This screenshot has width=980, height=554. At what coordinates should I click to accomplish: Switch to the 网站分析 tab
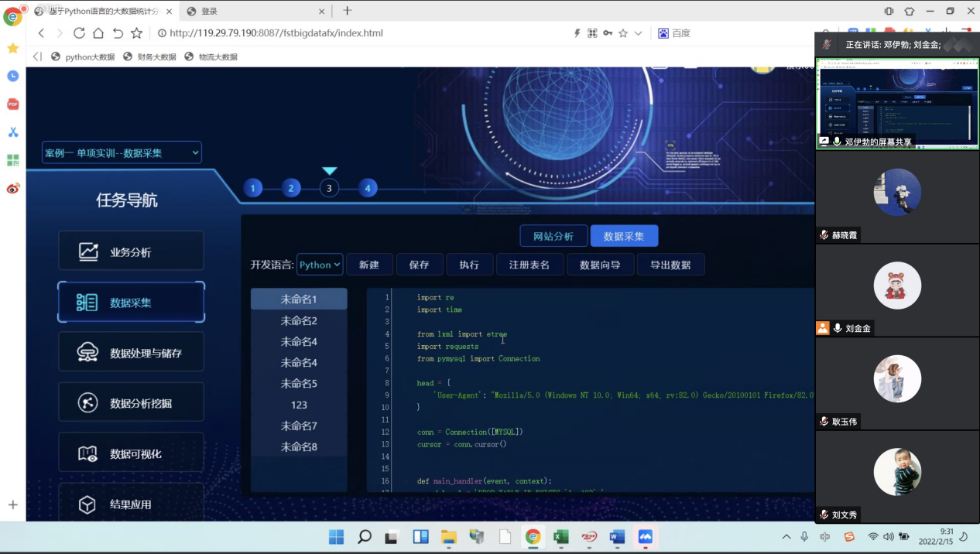click(x=553, y=236)
